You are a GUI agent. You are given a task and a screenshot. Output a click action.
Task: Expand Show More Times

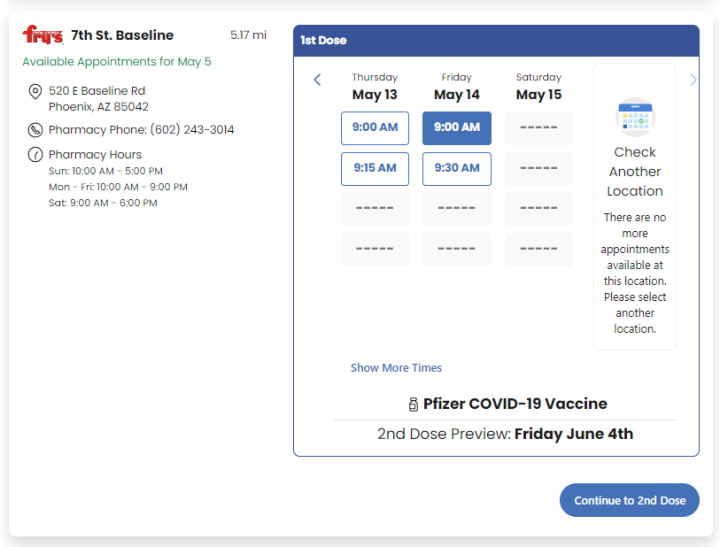click(396, 368)
